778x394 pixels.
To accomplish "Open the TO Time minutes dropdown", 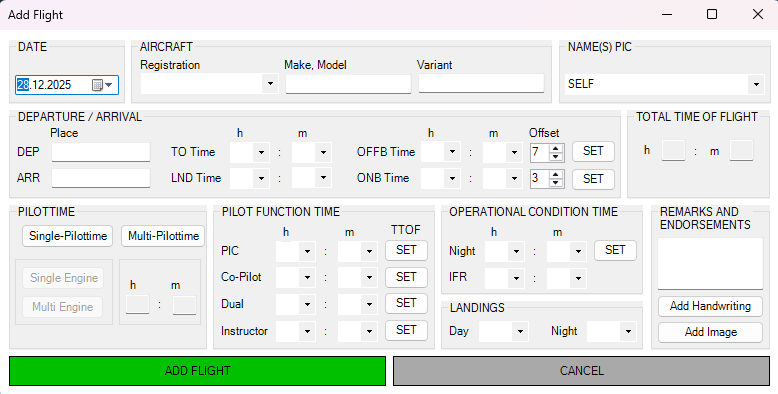I will click(324, 152).
